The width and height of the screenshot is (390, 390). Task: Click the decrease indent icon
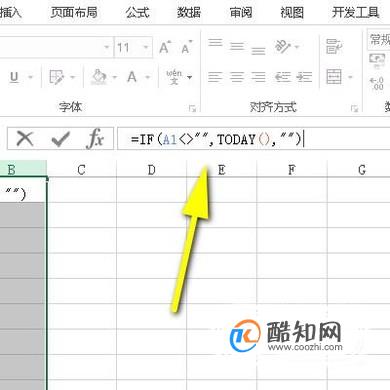[x=282, y=77]
